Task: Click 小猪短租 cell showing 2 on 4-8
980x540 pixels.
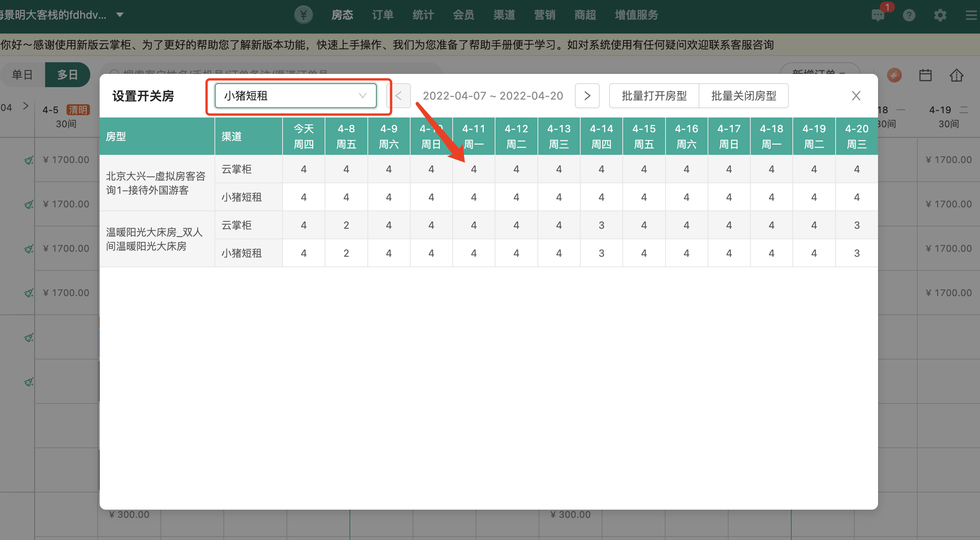Action: [x=346, y=253]
